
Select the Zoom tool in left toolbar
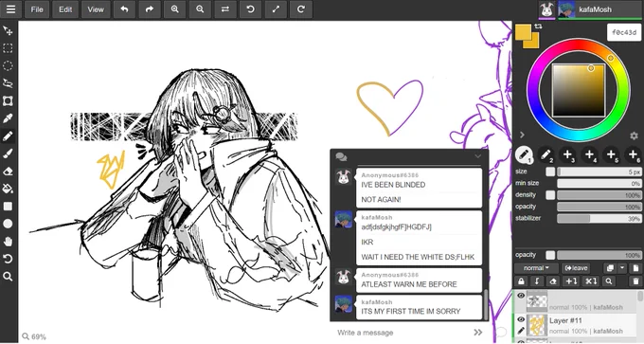(8, 276)
